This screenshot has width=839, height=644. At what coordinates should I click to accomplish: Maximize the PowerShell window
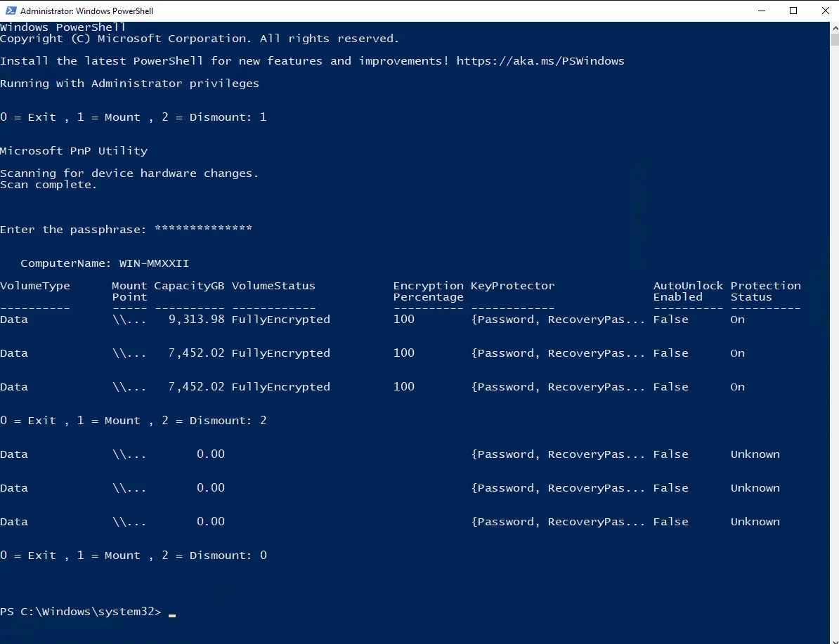(x=793, y=11)
